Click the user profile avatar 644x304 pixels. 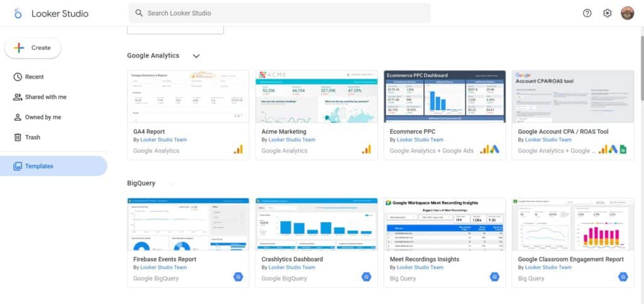[627, 13]
